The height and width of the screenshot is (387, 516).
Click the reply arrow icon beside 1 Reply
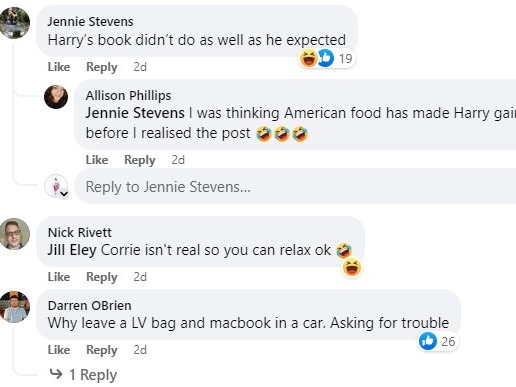tap(56, 374)
